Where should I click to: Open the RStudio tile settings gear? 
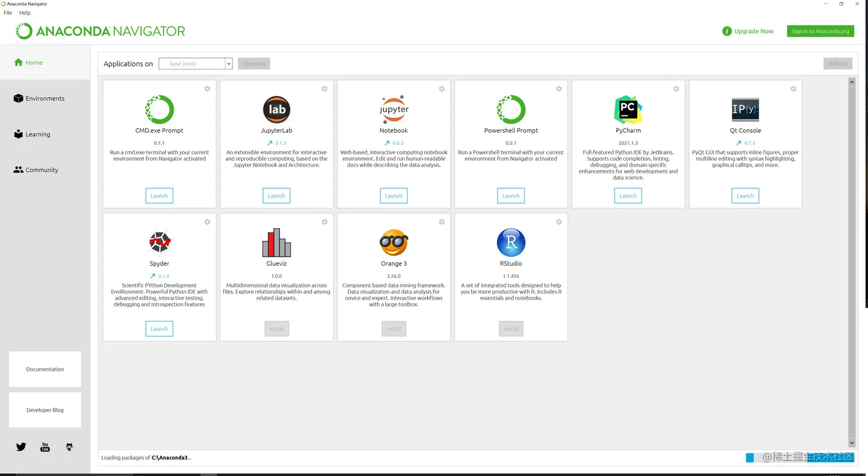(559, 222)
